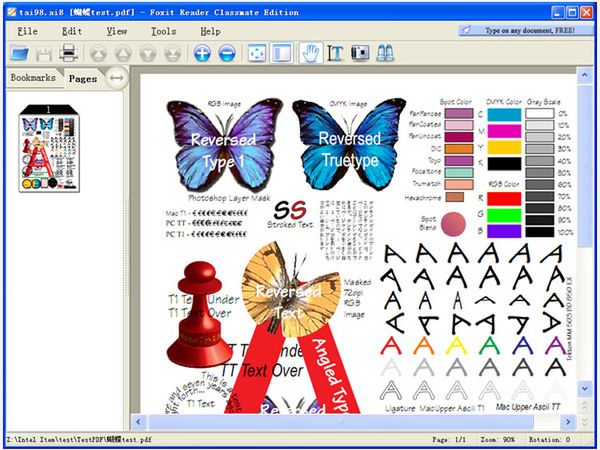Go to last page arrow button

coord(173,53)
